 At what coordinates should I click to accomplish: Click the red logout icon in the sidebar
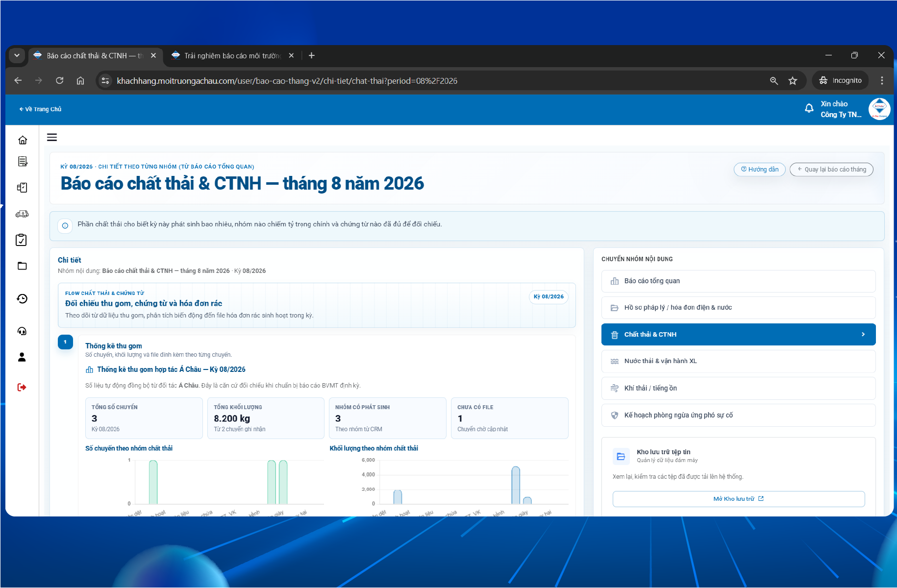click(x=22, y=387)
